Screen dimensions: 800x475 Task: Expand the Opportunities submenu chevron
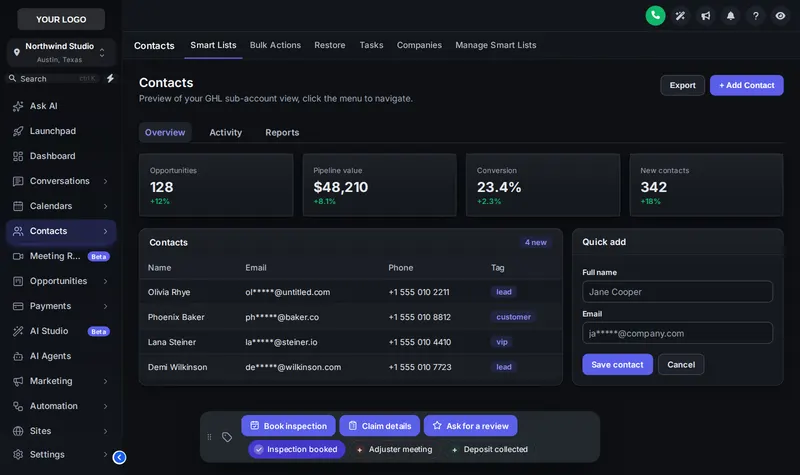point(106,281)
